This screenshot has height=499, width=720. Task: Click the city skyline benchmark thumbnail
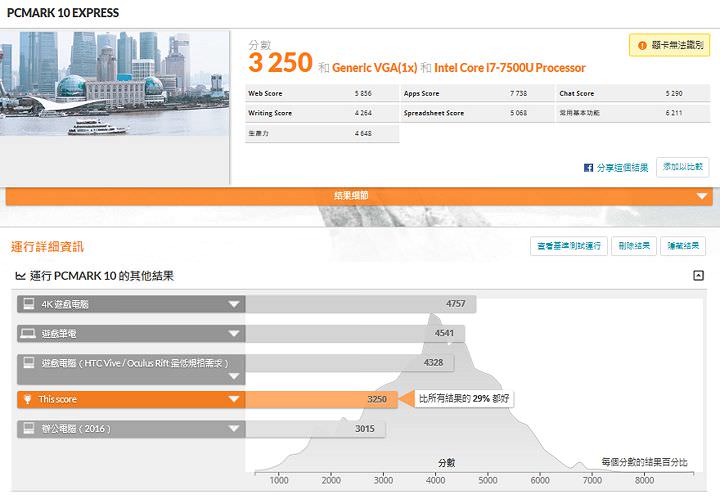coord(115,85)
